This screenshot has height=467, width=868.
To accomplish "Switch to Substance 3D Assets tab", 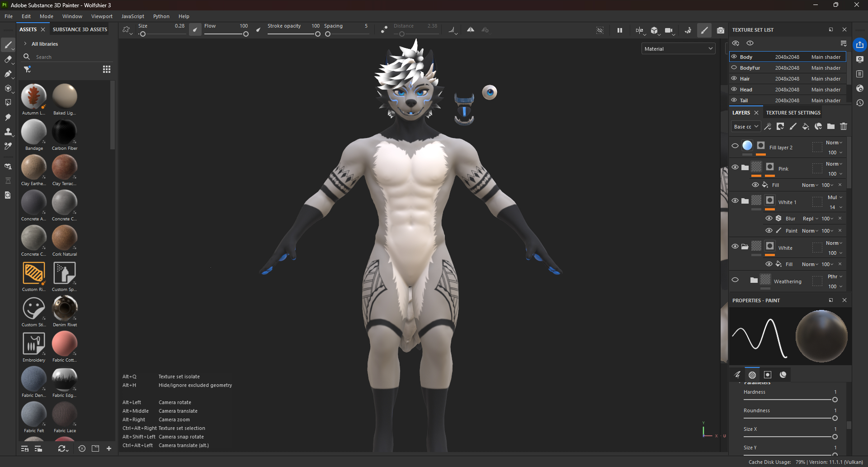I will (x=80, y=29).
